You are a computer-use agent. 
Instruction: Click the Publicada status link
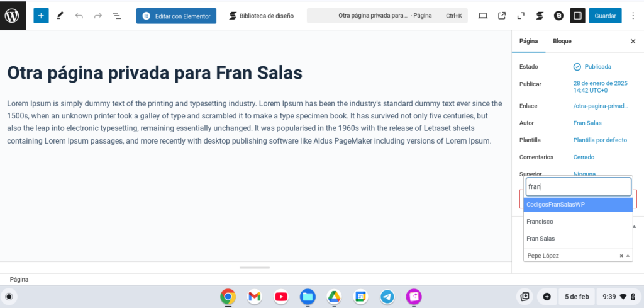pyautogui.click(x=592, y=67)
